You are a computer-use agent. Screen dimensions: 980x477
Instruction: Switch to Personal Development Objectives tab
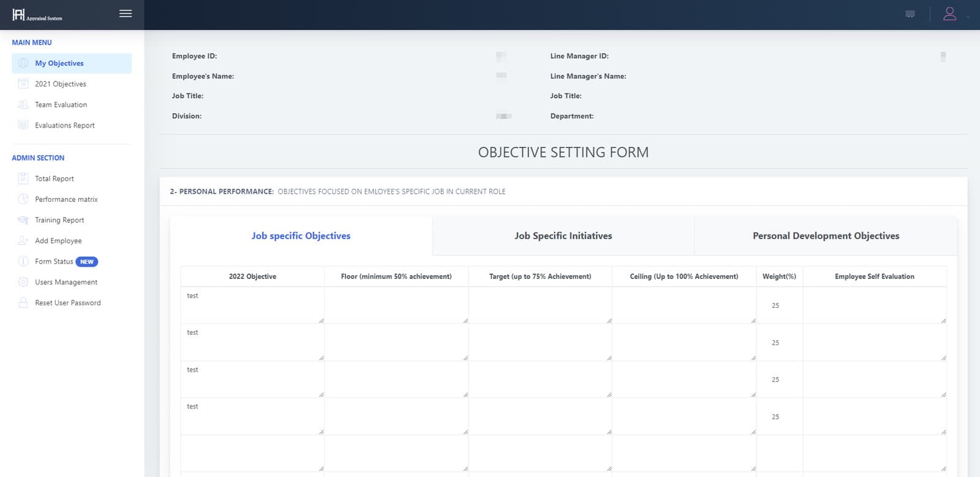point(826,236)
